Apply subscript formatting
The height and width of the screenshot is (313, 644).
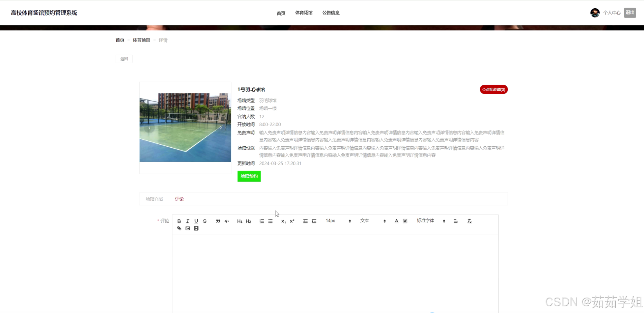coord(284,221)
